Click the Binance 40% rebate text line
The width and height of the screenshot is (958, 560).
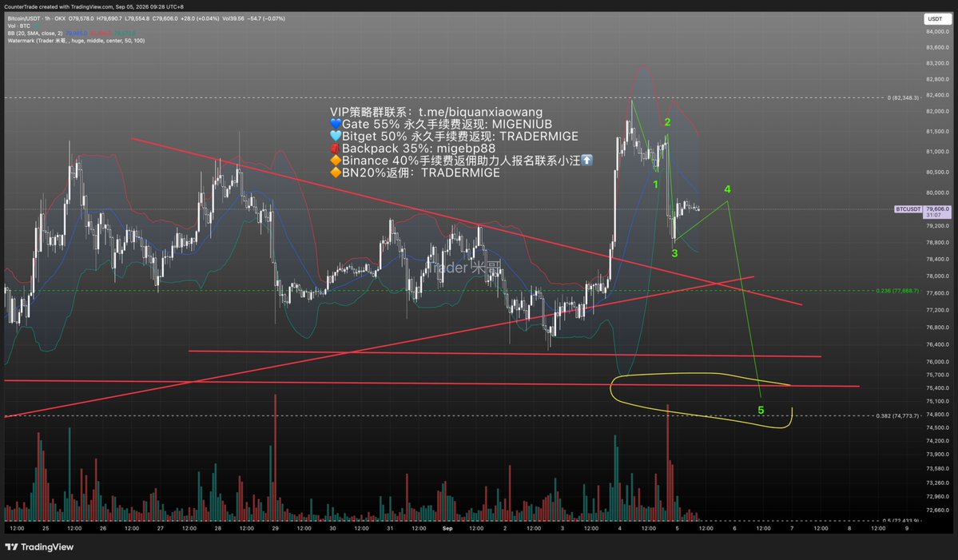click(x=461, y=161)
